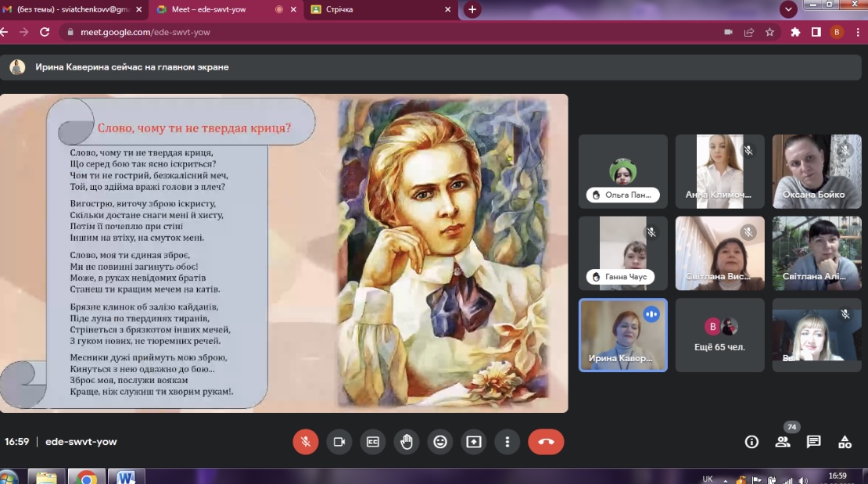
Task: View site info lock icon
Action: point(70,32)
